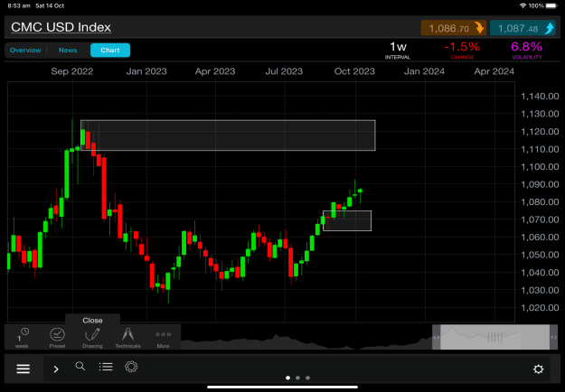Image resolution: width=565 pixels, height=392 pixels.
Task: Open the 1 week interval selector
Action: 22,338
